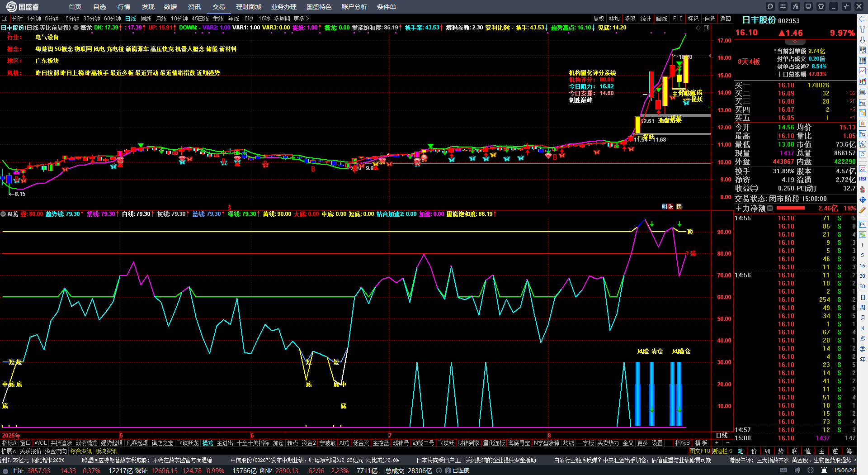Screen dimensions: 868x475
Task: Switch to the 分时 tab
Action: pyautogui.click(x=18, y=19)
